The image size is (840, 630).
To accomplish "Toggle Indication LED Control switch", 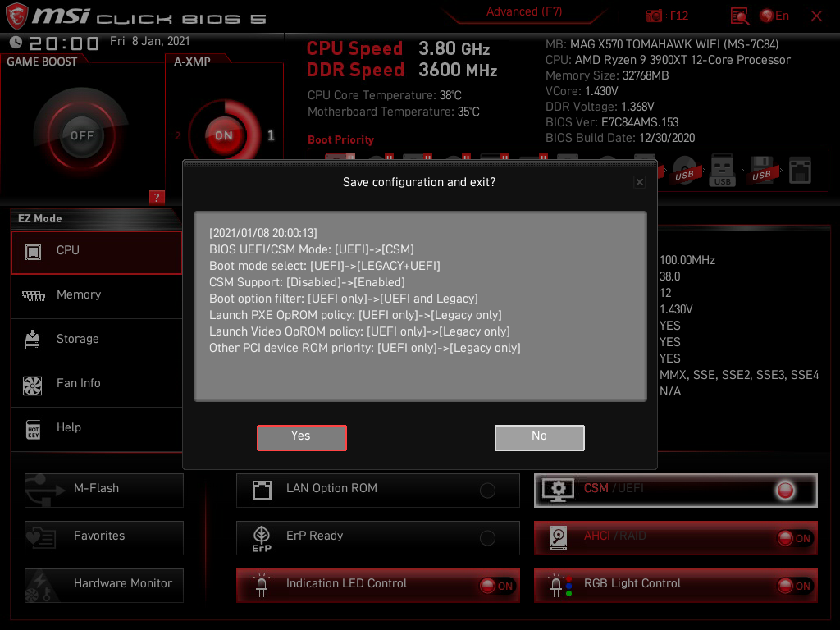I will 496,586.
